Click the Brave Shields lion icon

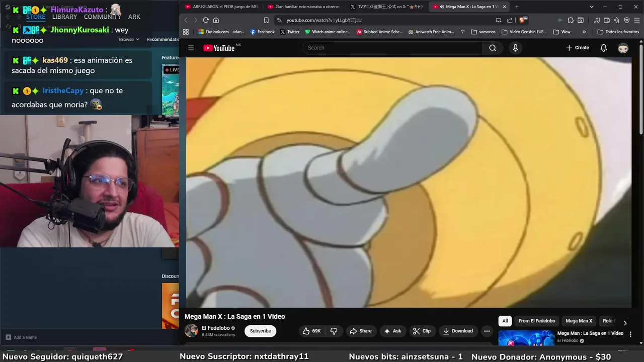click(523, 20)
